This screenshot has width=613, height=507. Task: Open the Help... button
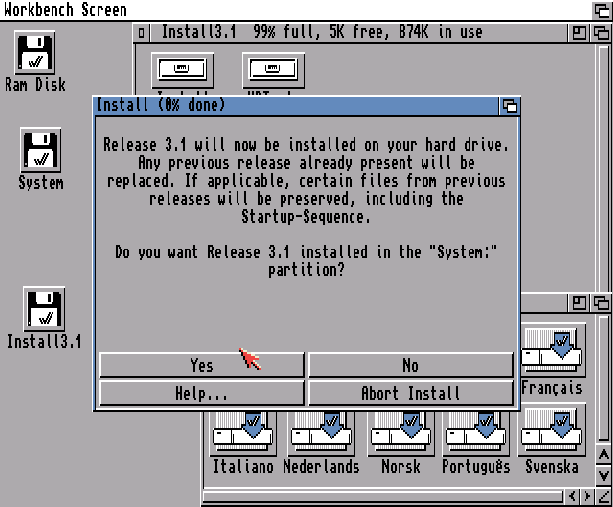tap(202, 393)
